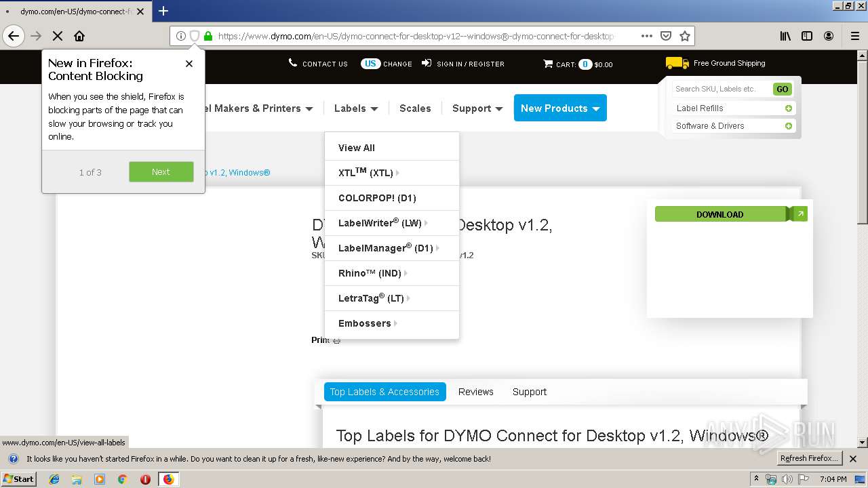This screenshot has height=488, width=868.
Task: Open the New Products dropdown
Action: [x=560, y=108]
